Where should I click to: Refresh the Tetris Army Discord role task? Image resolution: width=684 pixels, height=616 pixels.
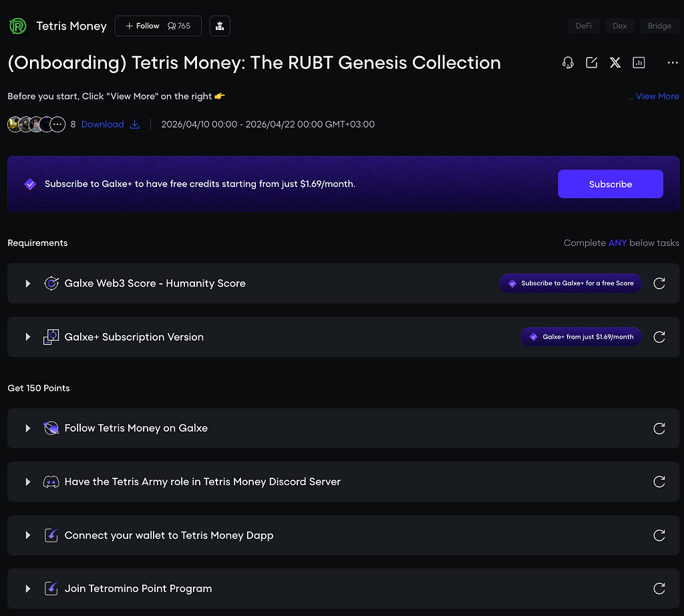tap(659, 482)
